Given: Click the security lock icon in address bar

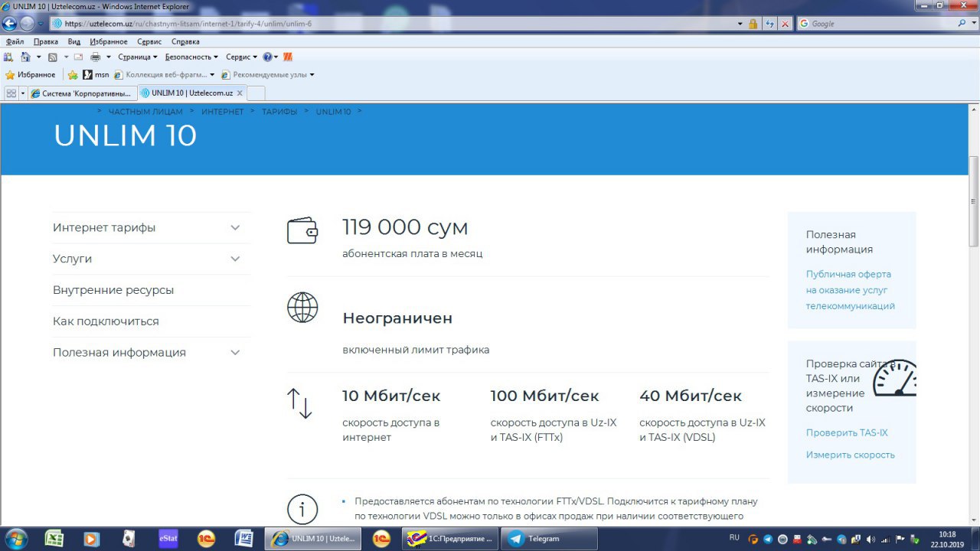Looking at the screenshot, I should coord(753,24).
